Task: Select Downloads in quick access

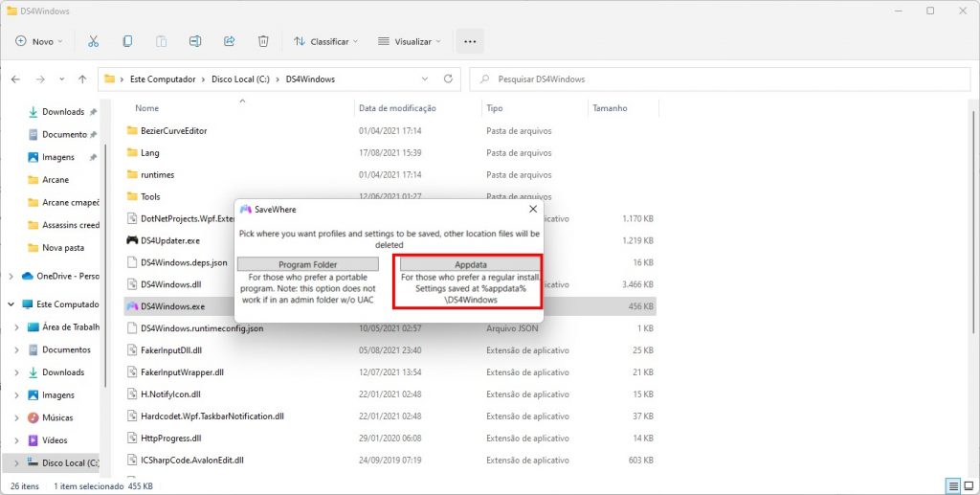Action: point(62,112)
